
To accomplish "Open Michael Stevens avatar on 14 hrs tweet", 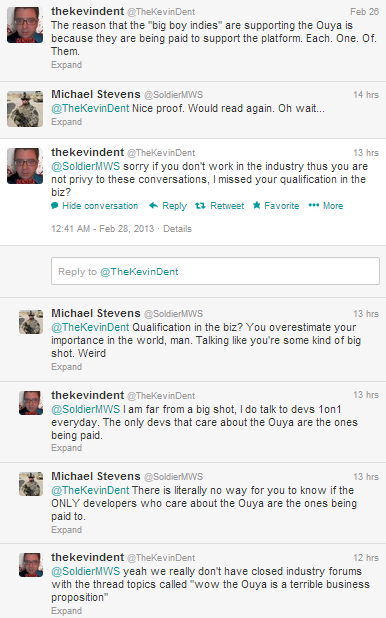I will [x=25, y=109].
